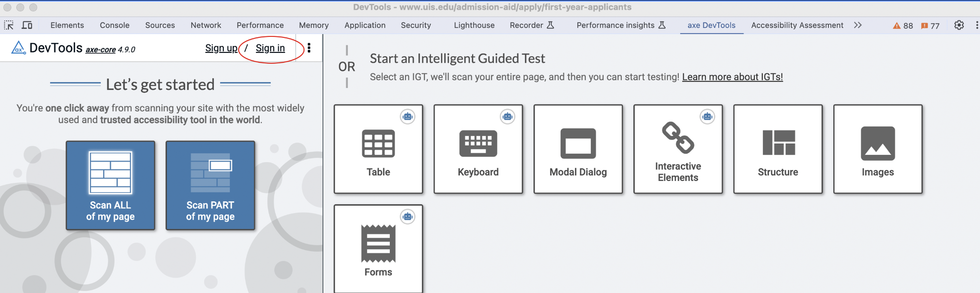980x293 pixels.
Task: Select the axe DevTools tab
Action: click(711, 26)
